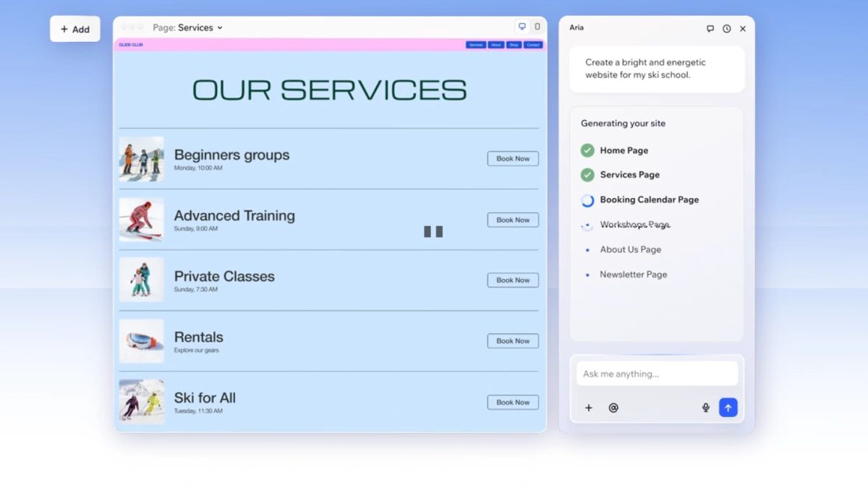
Task: Open the Contact nav menu item
Action: (533, 45)
